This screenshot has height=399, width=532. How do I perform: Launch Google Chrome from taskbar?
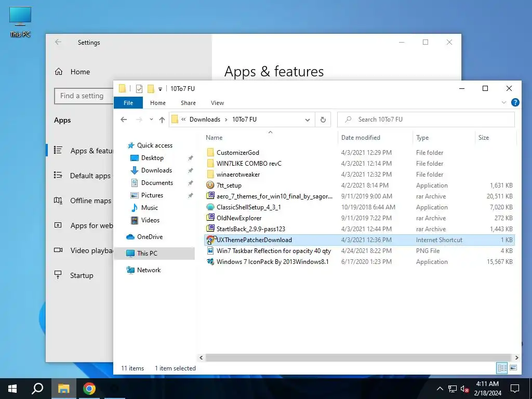point(89,389)
